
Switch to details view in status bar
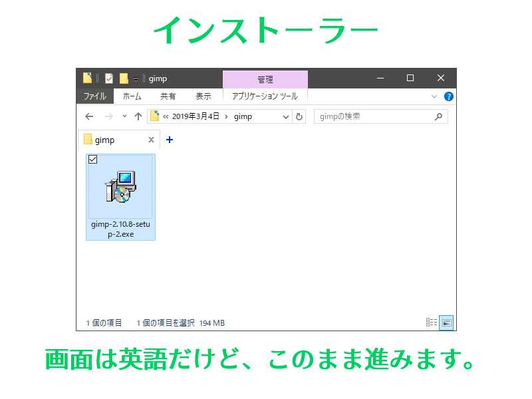(x=432, y=323)
